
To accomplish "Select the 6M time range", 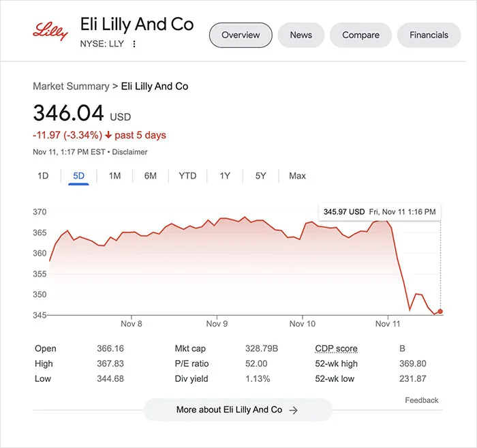I will coord(151,176).
